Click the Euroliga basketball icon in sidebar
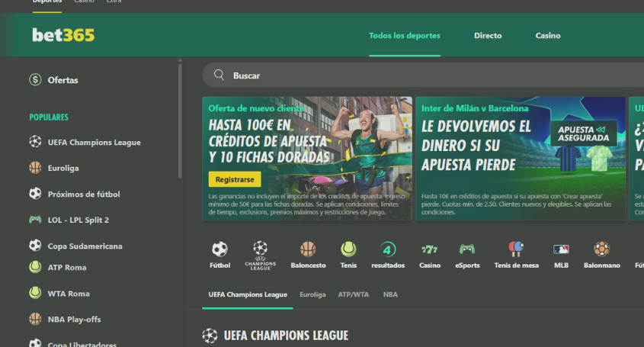The image size is (644, 347). pos(35,167)
